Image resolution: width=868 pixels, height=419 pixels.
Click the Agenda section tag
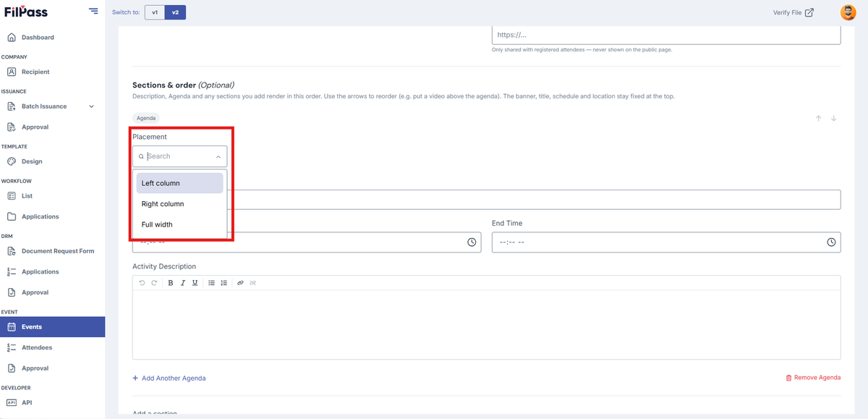point(146,118)
